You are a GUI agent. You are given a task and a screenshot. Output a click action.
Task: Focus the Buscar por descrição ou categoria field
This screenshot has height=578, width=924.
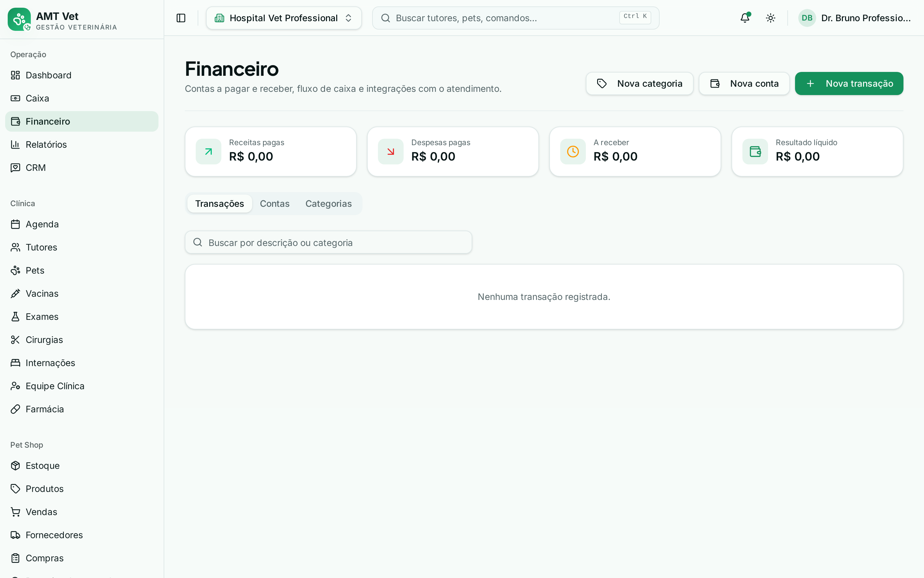tap(328, 242)
